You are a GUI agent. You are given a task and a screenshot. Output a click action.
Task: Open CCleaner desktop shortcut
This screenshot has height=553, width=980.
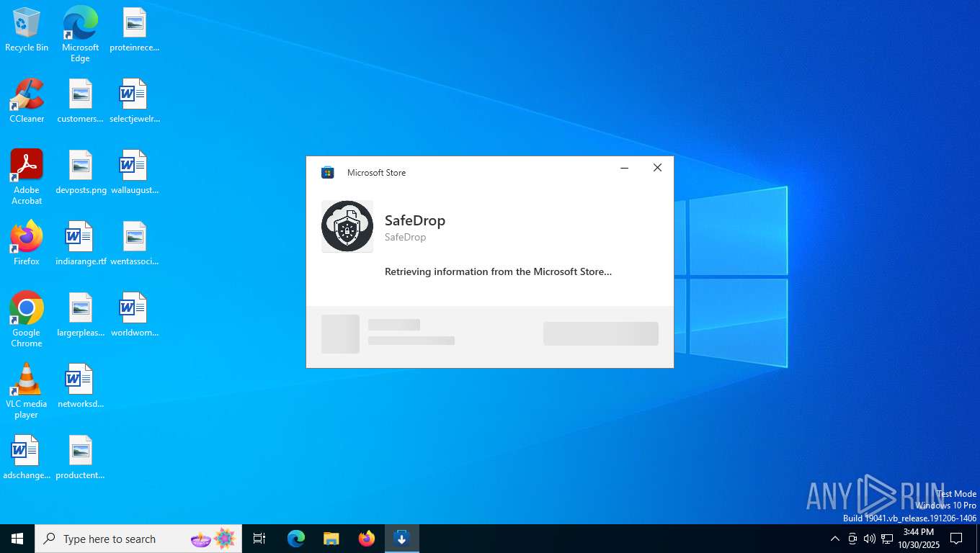(27, 101)
